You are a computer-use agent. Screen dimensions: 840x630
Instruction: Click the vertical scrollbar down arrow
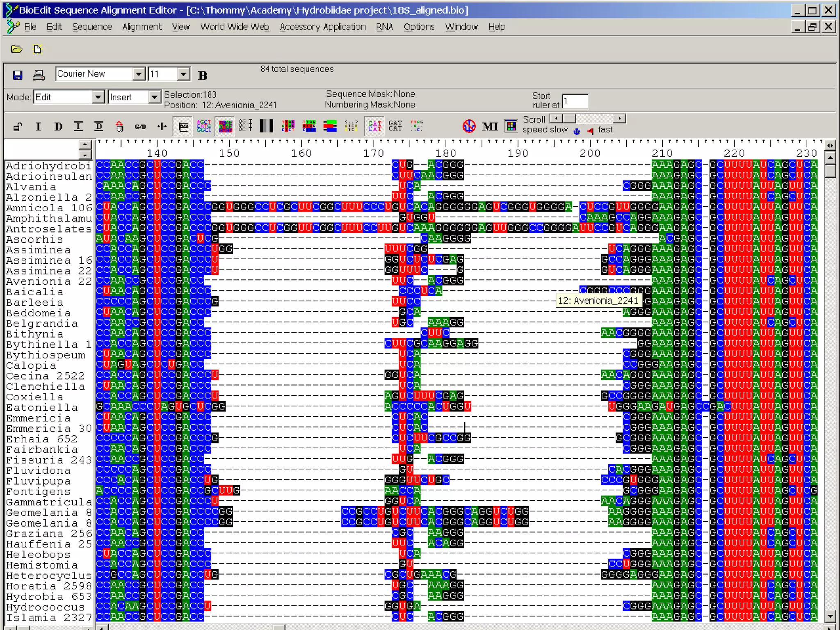[830, 616]
